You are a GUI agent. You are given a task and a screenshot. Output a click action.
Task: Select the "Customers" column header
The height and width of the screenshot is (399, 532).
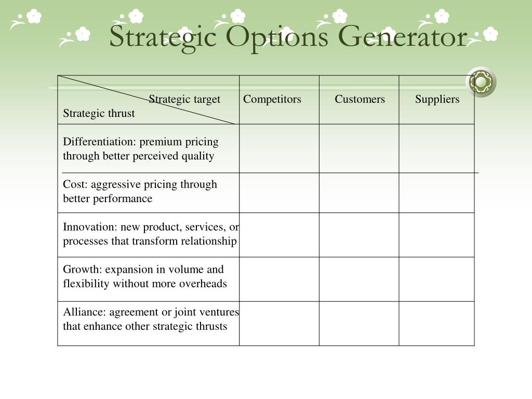point(360,99)
